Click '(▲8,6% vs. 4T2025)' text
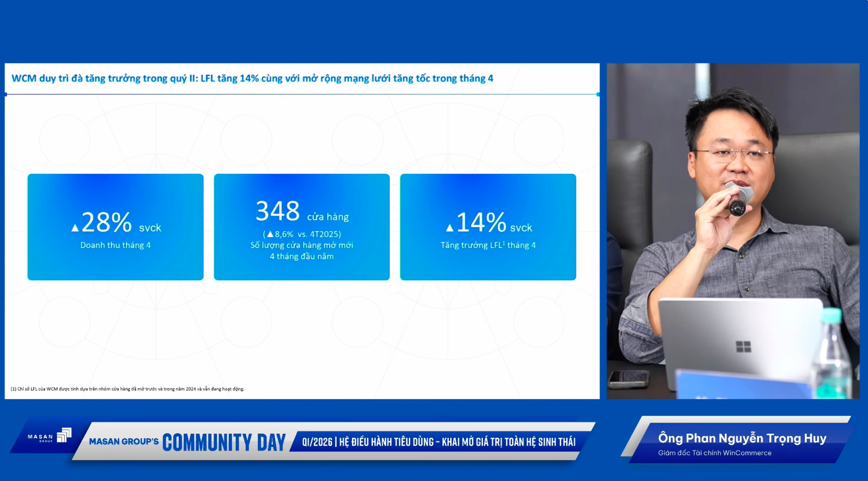Viewport: 868px width, 481px height. pyautogui.click(x=302, y=234)
